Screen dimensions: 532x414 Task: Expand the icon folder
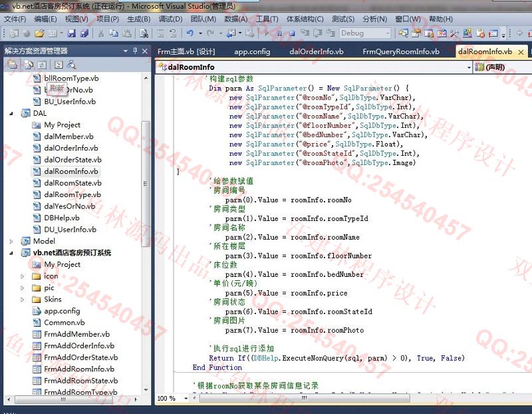(23, 276)
